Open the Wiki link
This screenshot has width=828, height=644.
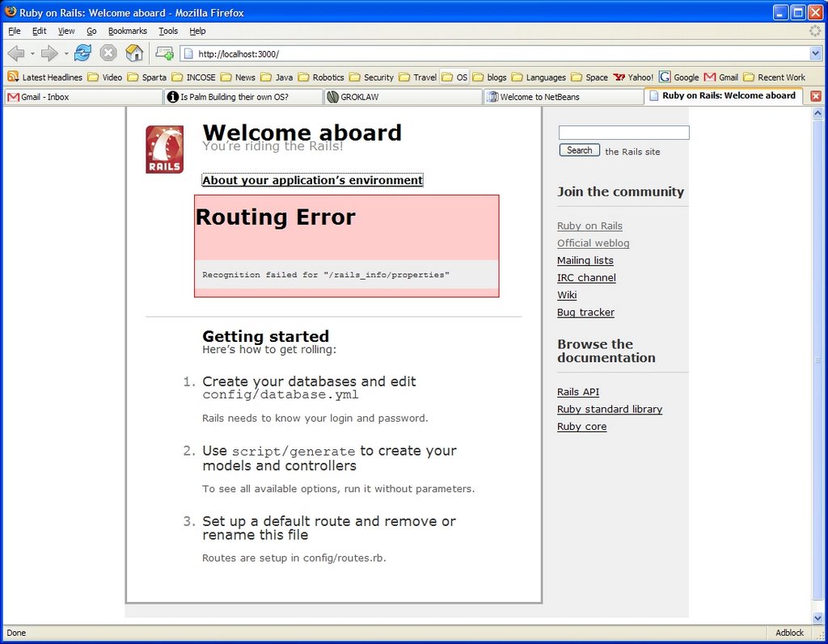tap(567, 295)
